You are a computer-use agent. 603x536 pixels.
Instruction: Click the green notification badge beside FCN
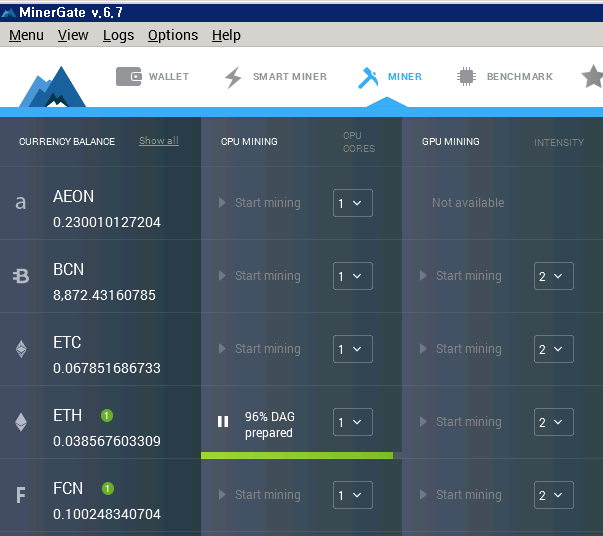pyautogui.click(x=108, y=488)
